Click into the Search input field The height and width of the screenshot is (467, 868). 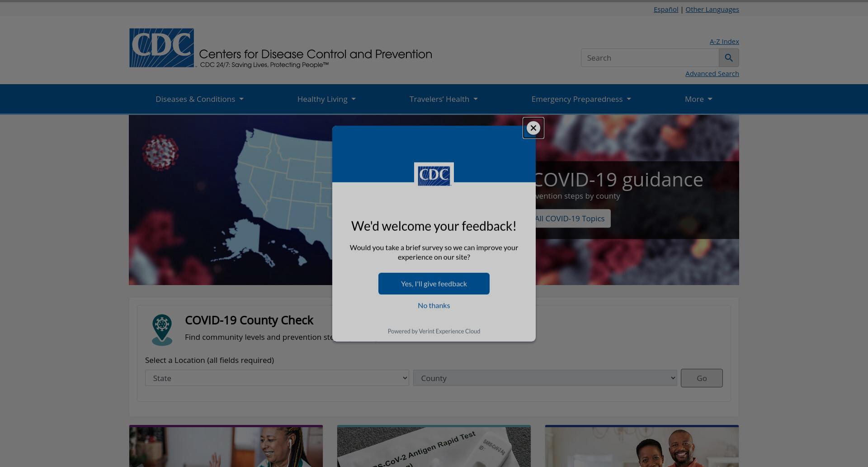point(650,58)
